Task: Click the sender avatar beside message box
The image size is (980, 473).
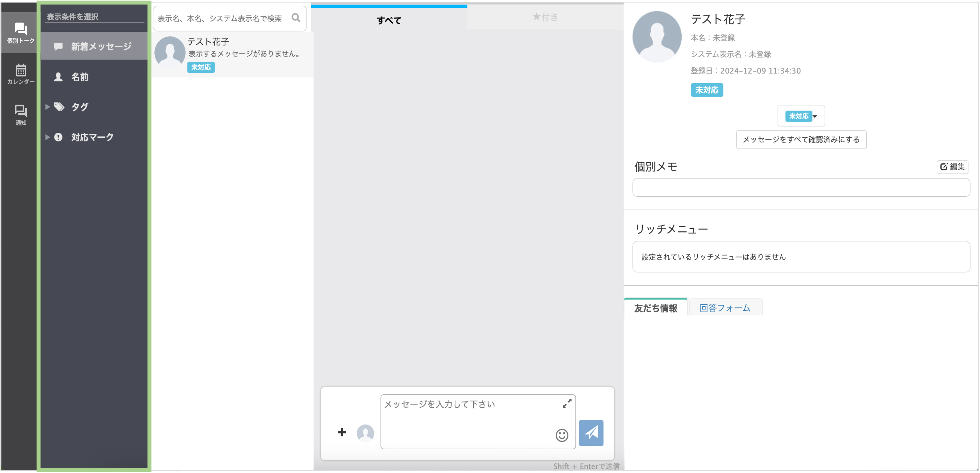Action: (365, 433)
